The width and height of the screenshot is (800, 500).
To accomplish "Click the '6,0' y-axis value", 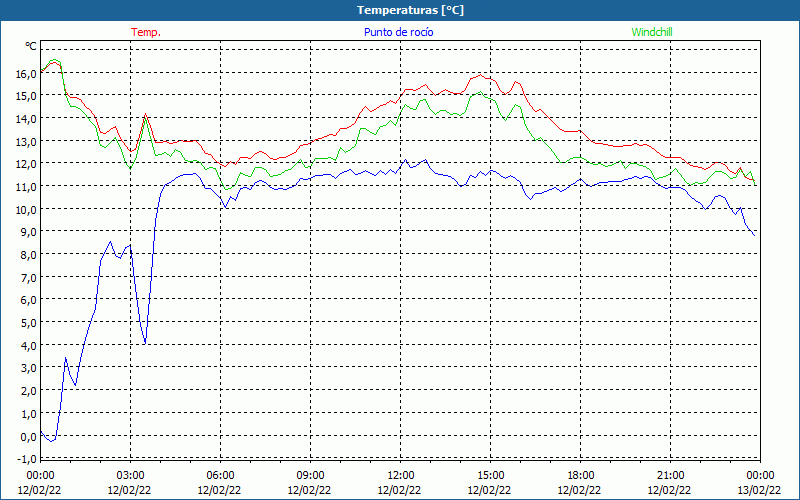I will (28, 299).
